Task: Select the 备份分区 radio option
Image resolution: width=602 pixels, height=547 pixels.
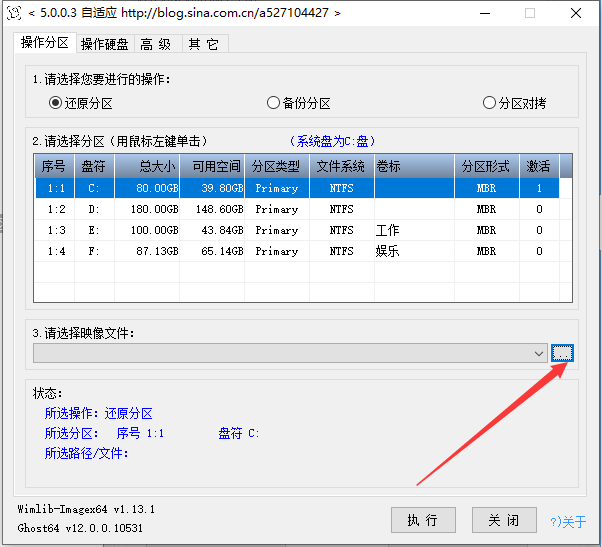Action: pyautogui.click(x=273, y=103)
